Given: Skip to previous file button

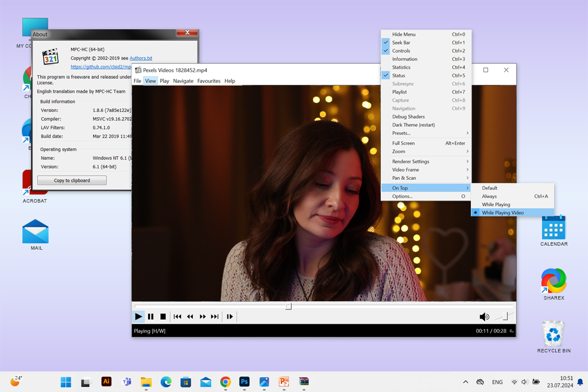Looking at the screenshot, I should (x=177, y=317).
